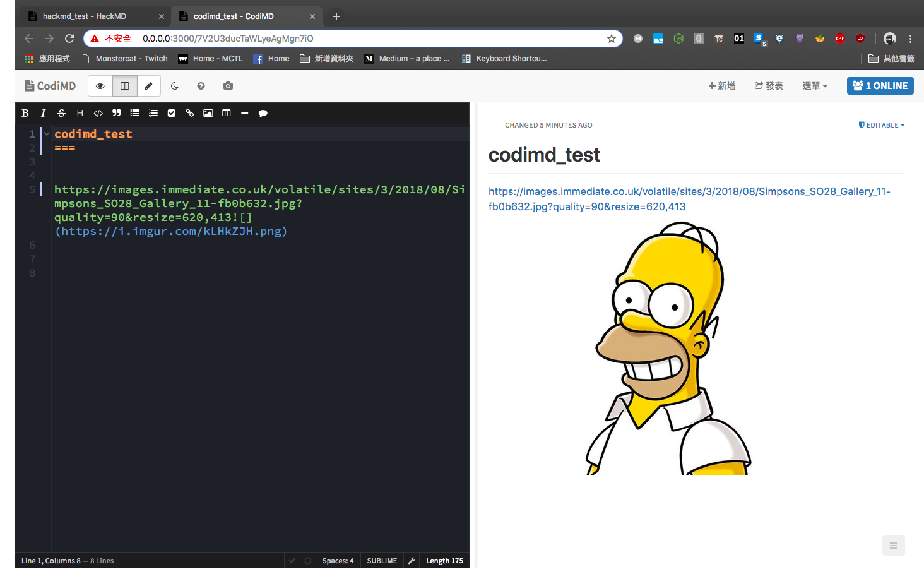Click the 1 ONLINE users button
Viewport: 924px width, 586px height.
tap(880, 86)
